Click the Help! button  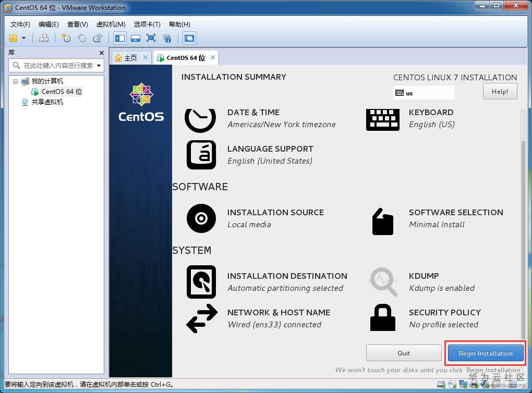[x=500, y=92]
